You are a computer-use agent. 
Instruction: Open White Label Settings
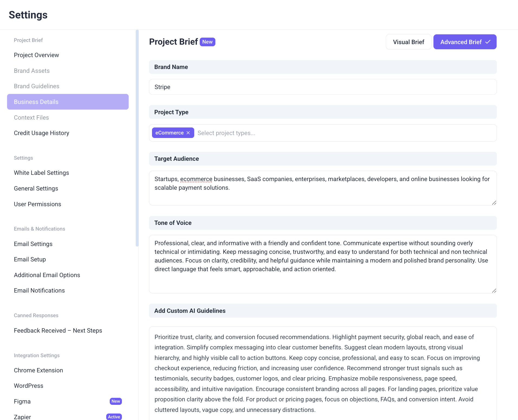(x=41, y=173)
